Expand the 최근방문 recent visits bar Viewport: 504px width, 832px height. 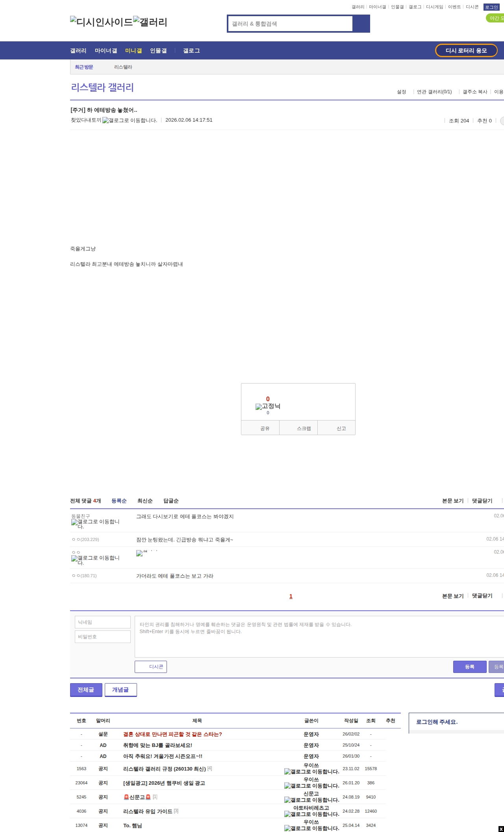tap(84, 67)
